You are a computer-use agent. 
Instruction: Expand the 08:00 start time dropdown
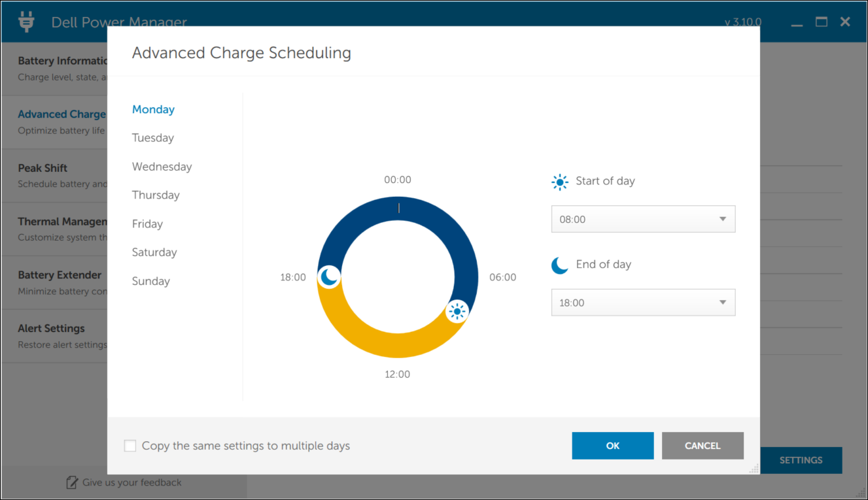[722, 219]
